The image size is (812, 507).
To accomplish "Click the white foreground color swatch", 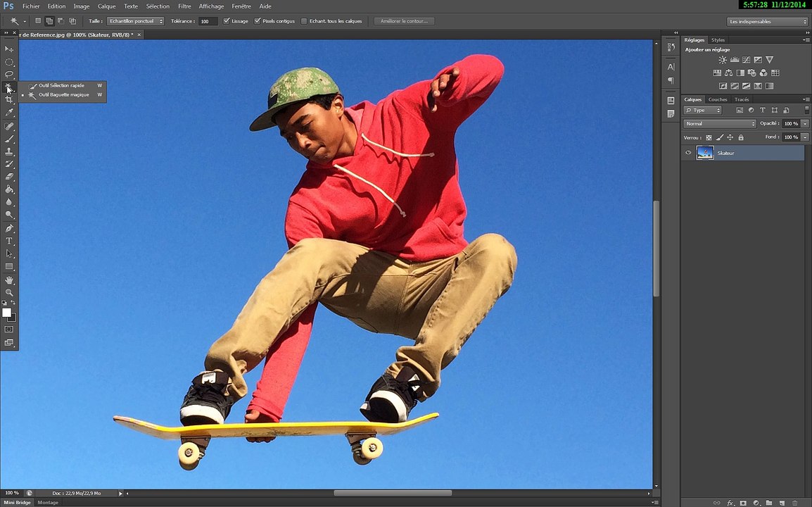I will click(x=7, y=313).
